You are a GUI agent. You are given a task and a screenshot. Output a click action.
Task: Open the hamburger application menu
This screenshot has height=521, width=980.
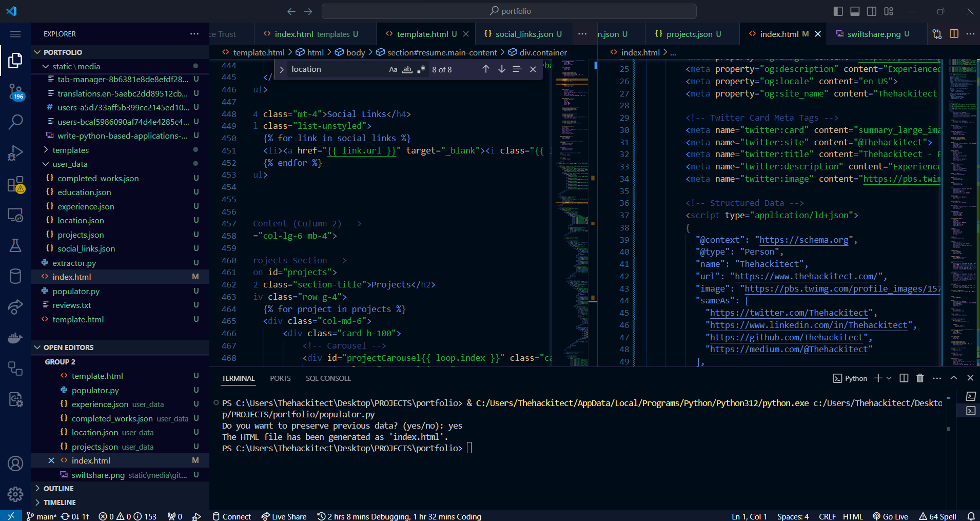(x=15, y=34)
